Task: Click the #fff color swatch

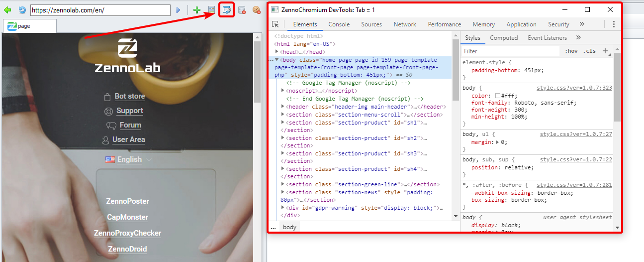Action: 498,96
